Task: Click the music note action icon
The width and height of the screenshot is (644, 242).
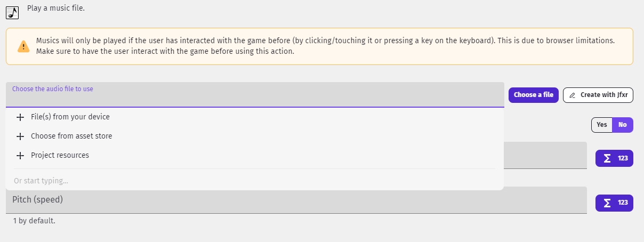Action: click(x=12, y=11)
